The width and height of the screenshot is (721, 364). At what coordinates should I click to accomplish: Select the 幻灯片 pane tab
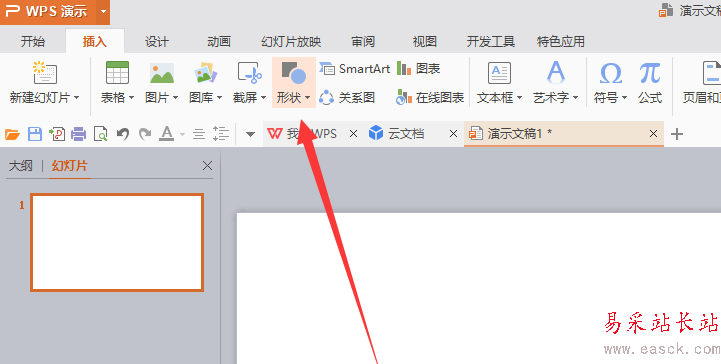tap(69, 166)
